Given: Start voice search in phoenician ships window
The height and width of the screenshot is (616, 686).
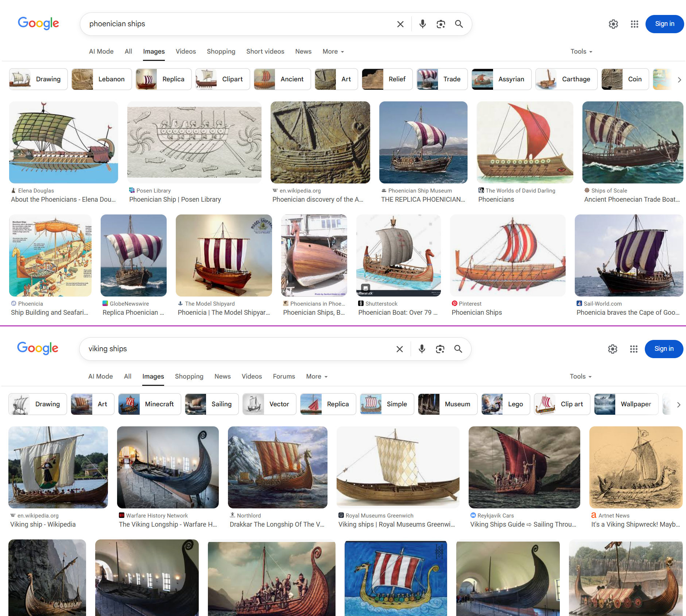Looking at the screenshot, I should tap(422, 24).
